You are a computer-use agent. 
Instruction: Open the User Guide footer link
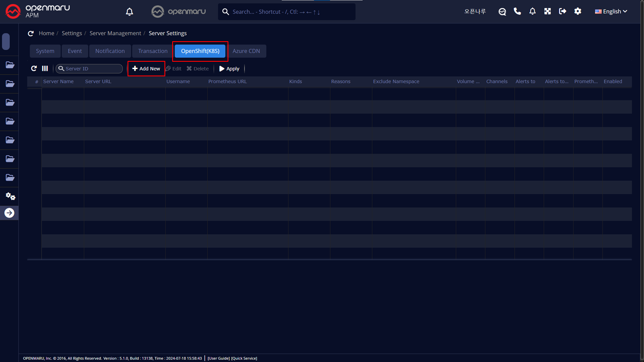(219, 358)
